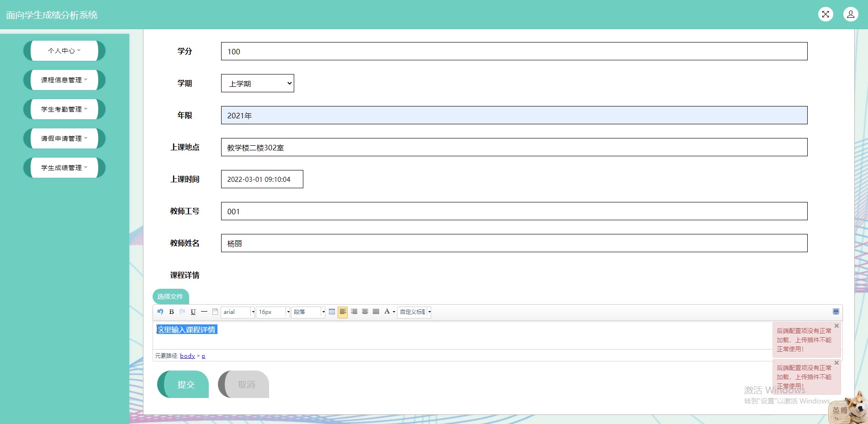Open the 段落 paragraph format dropdown

(308, 312)
